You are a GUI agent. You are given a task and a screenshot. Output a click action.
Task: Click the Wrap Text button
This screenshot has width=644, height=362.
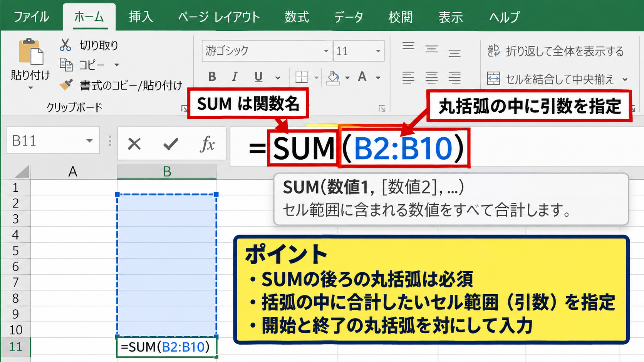coord(555,51)
